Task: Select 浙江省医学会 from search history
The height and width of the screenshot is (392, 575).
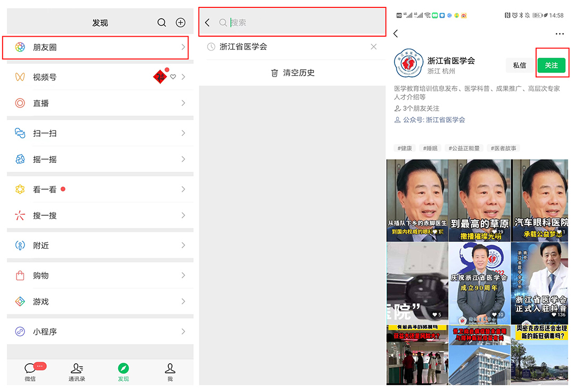Action: pos(243,46)
